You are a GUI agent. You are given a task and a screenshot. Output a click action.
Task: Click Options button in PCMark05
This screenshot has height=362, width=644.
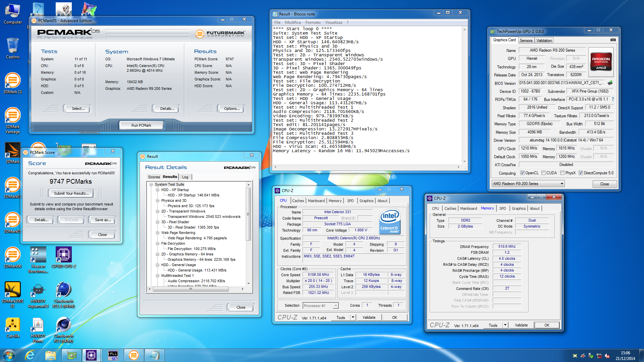point(231,109)
